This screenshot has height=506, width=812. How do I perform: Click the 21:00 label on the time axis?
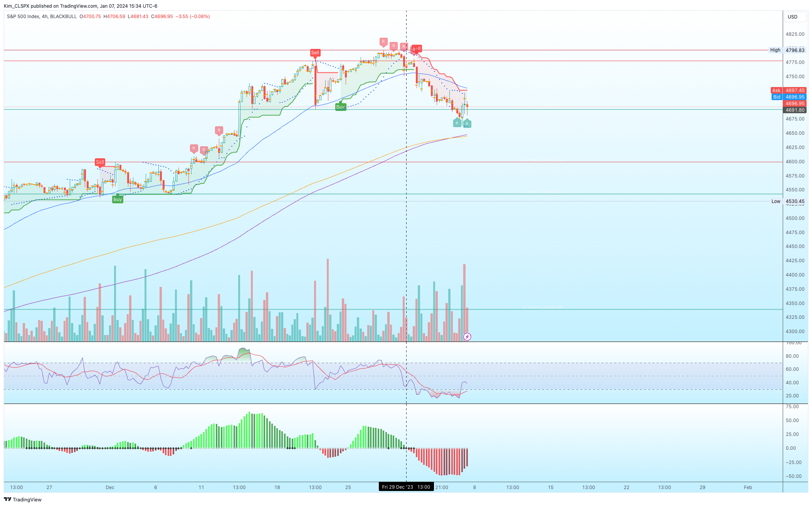click(x=442, y=488)
